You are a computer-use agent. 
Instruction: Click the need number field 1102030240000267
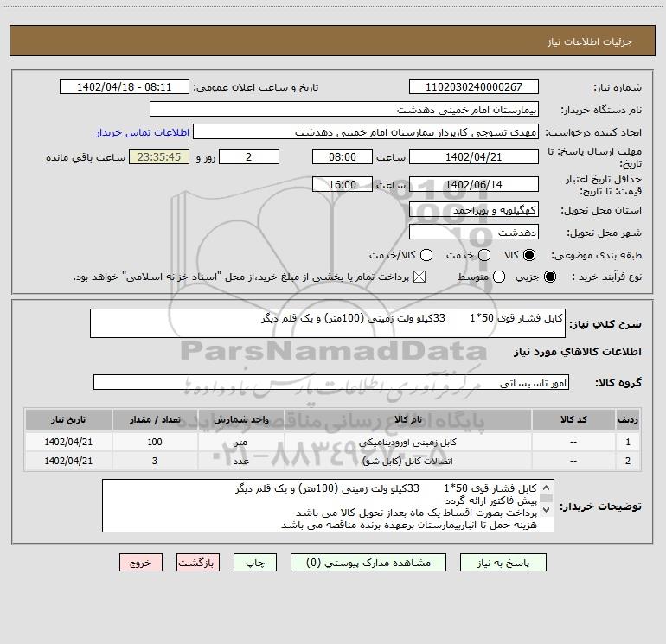pos(474,87)
